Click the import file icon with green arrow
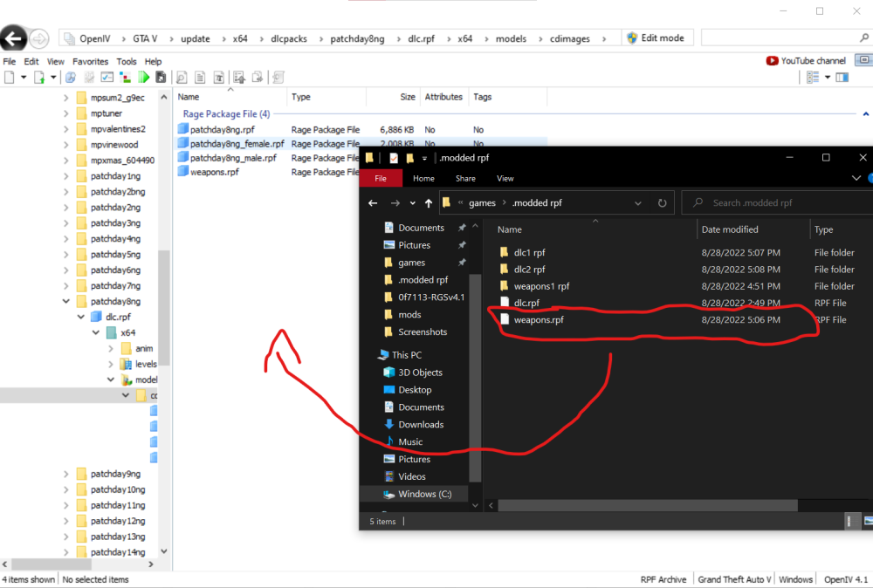Viewport: 873px width, 588px height. [39, 78]
